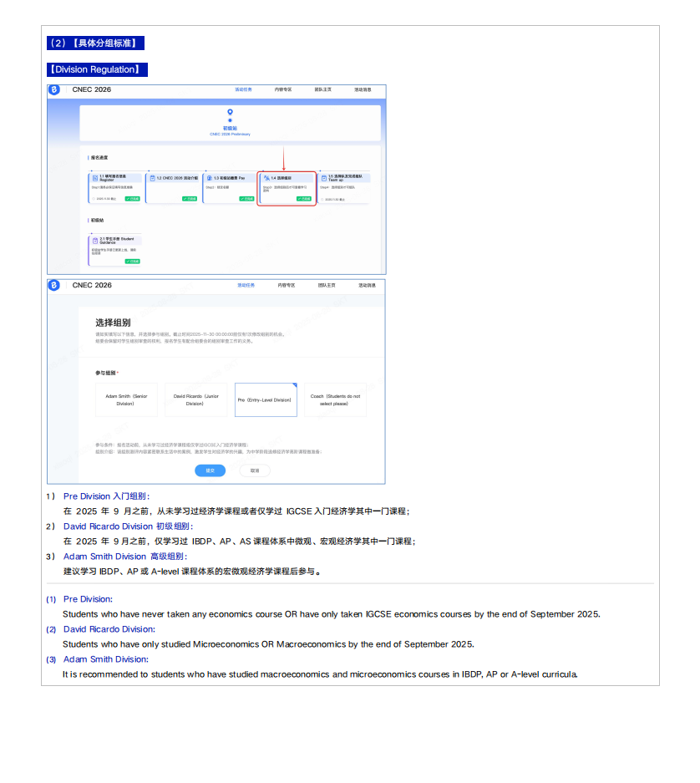
Task: Open 活动消息 tab on the 选择组别 page
Action: [x=367, y=286]
